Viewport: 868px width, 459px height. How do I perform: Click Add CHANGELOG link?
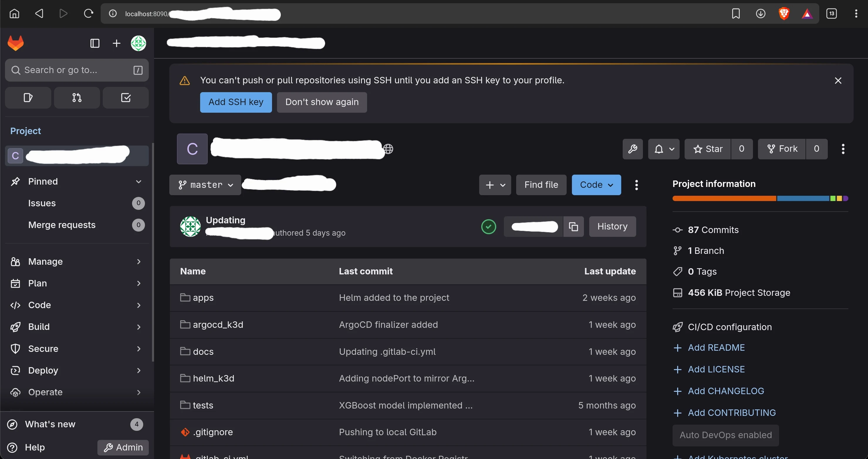click(x=726, y=391)
